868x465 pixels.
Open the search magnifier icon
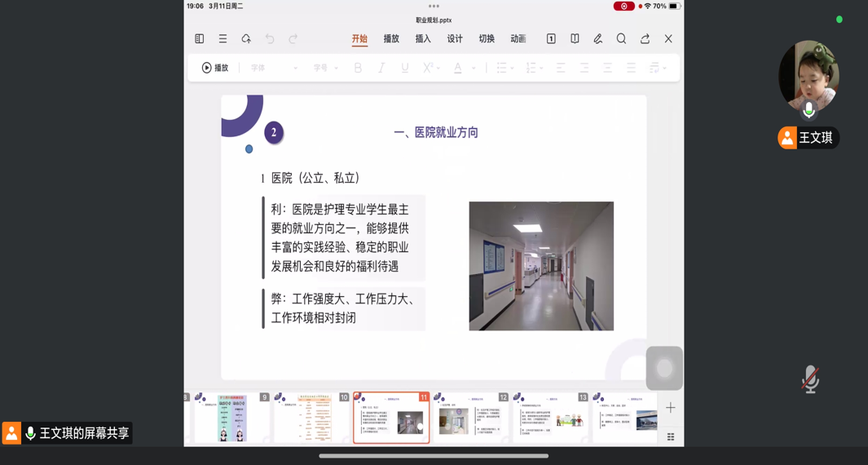tap(621, 39)
